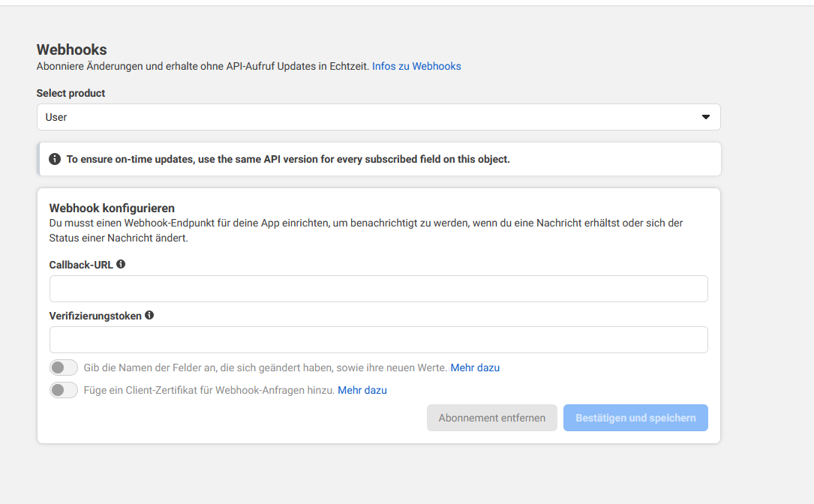The image size is (814, 504).
Task: Click the Webhooks page heading
Action: pos(72,49)
